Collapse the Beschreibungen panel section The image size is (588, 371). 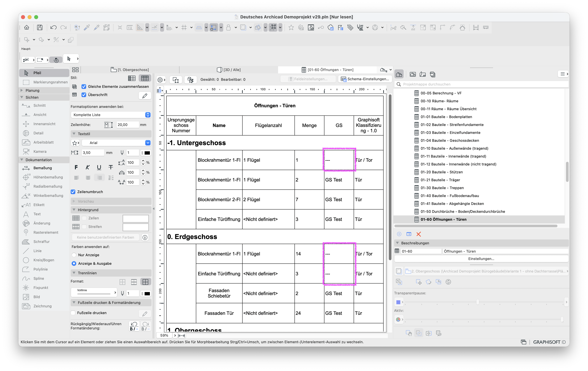(x=397, y=243)
